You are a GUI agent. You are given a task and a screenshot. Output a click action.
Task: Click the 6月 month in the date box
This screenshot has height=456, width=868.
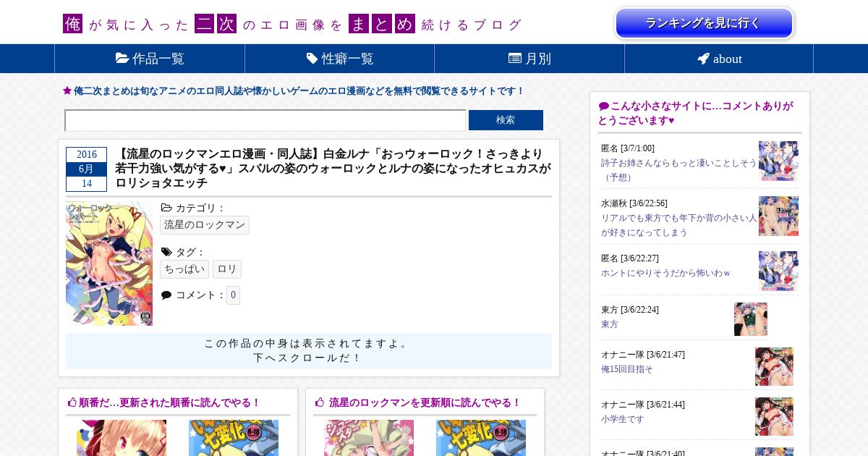pos(87,169)
